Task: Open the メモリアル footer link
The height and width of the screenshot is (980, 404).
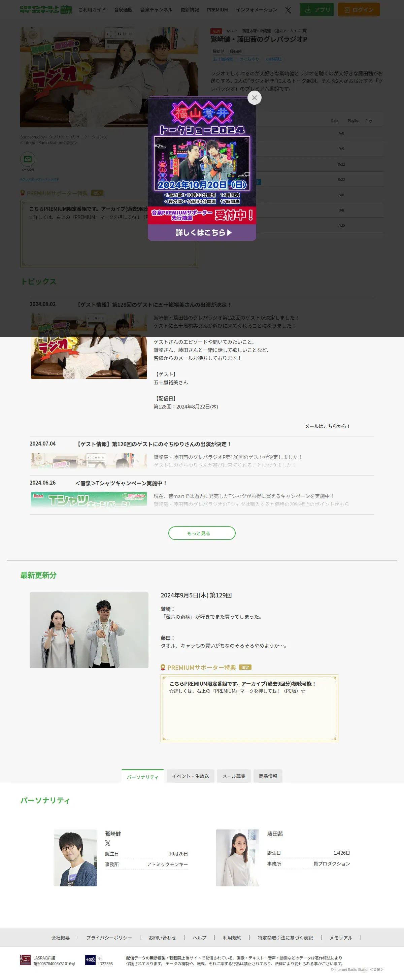Action: pyautogui.click(x=341, y=938)
